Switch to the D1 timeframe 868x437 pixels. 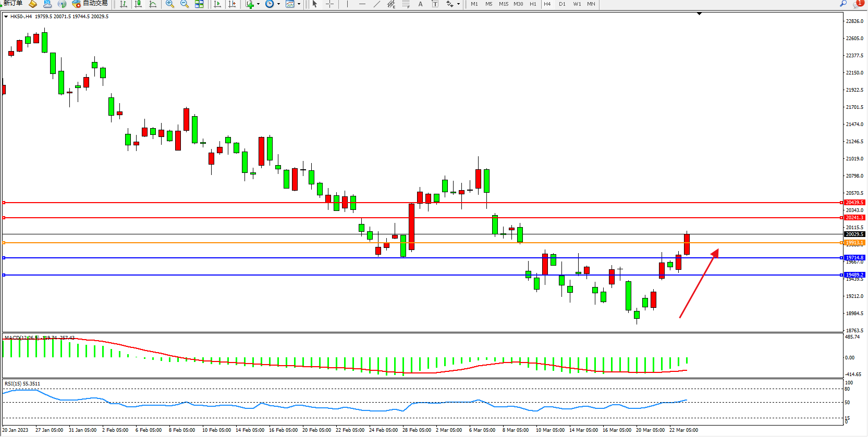(562, 4)
